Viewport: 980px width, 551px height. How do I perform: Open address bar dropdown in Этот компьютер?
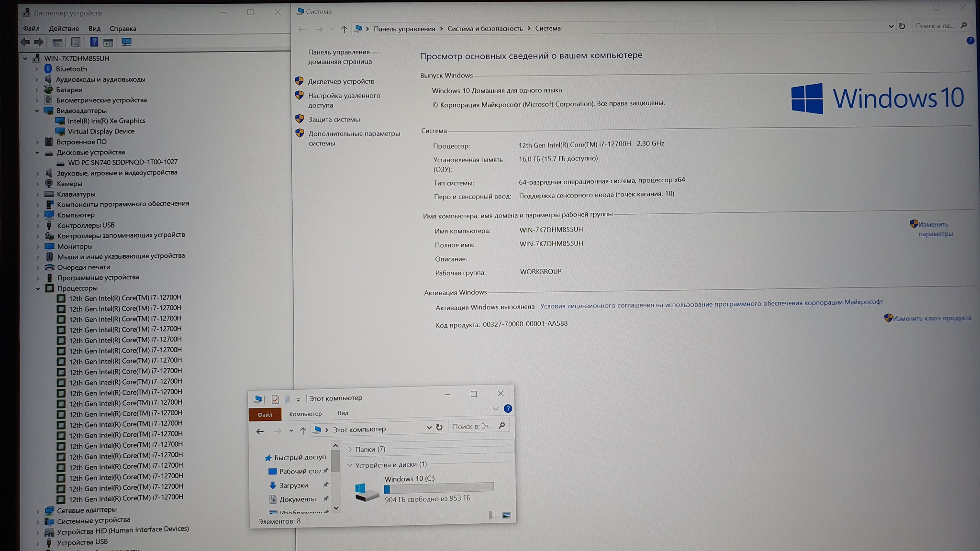click(429, 428)
